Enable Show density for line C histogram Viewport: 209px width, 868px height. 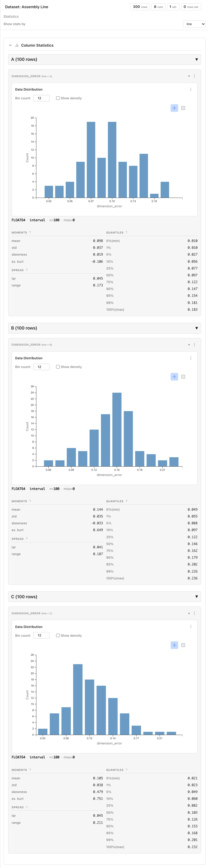[x=58, y=635]
